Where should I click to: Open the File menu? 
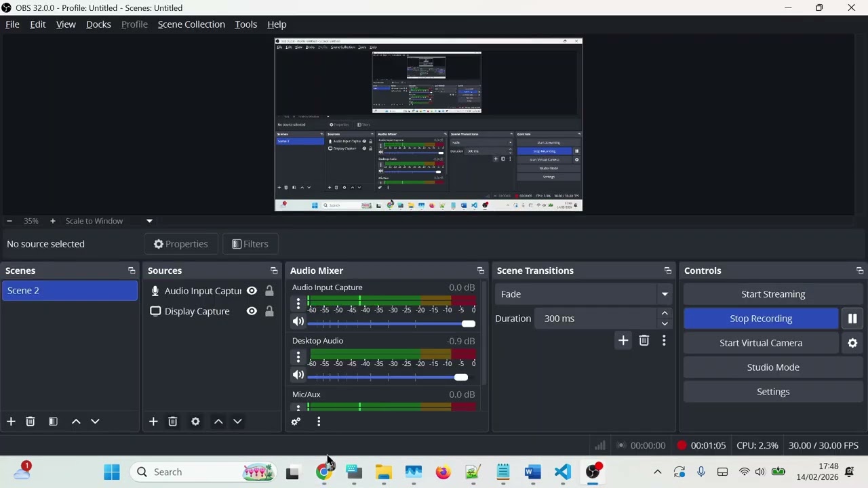pos(12,24)
